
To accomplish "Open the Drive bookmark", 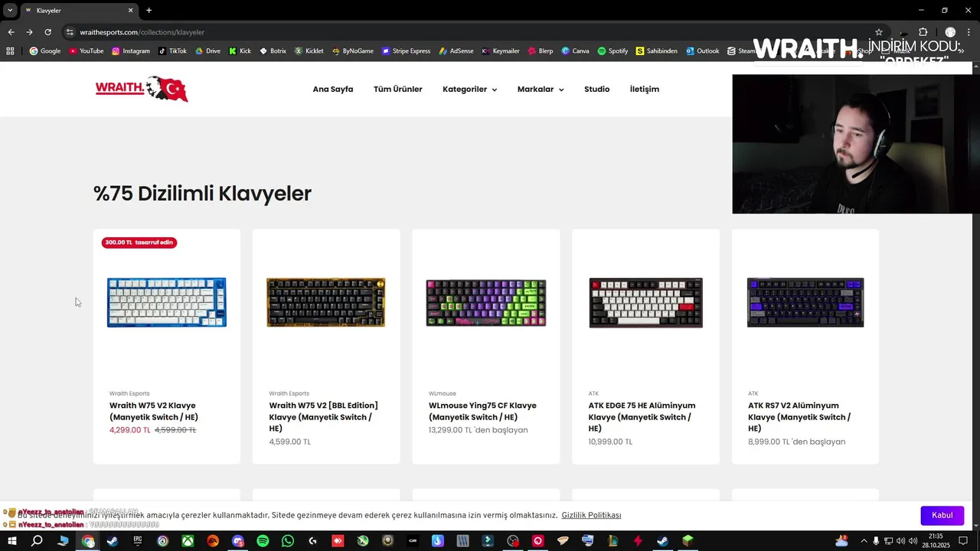I will point(207,51).
